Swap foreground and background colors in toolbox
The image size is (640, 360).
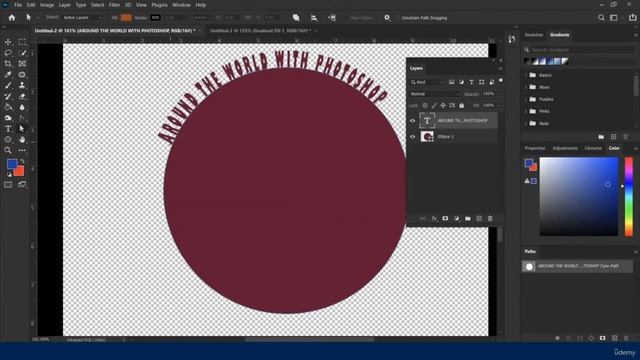(22, 161)
